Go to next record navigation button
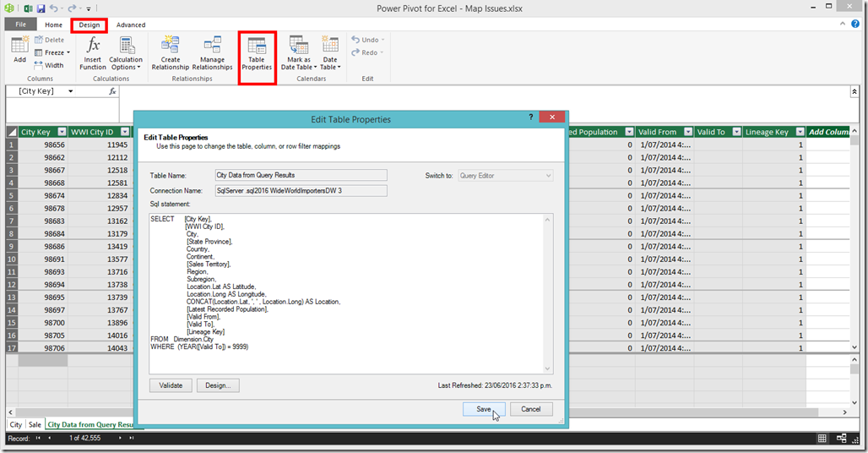Viewport: 868px width, 453px height. [120, 438]
